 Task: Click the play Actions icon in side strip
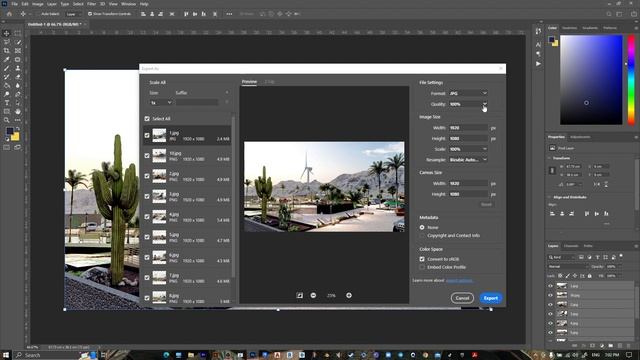[x=538, y=64]
